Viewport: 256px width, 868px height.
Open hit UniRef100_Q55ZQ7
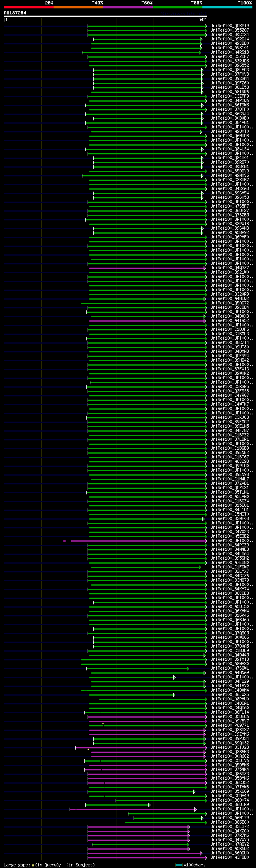[230, 30]
